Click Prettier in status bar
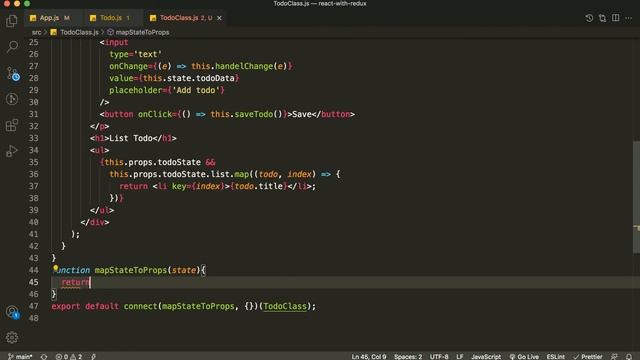This screenshot has width=640, height=360. (588, 357)
